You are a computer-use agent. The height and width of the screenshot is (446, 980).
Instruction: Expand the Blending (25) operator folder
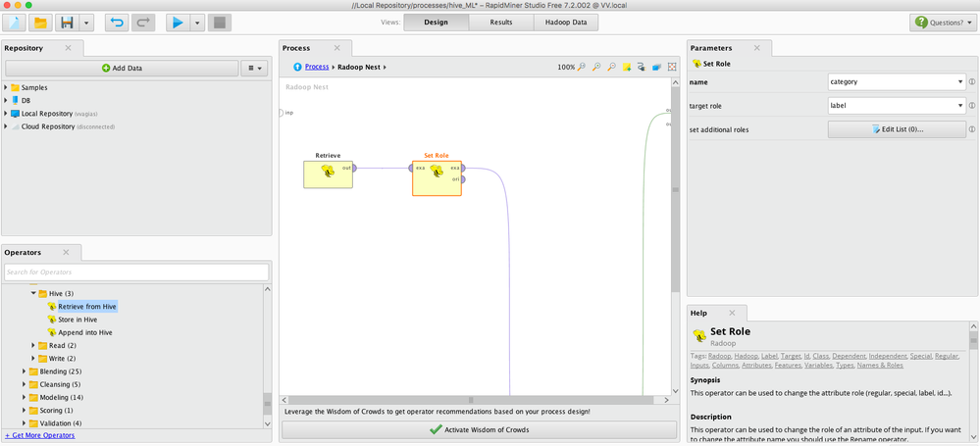(x=25, y=372)
